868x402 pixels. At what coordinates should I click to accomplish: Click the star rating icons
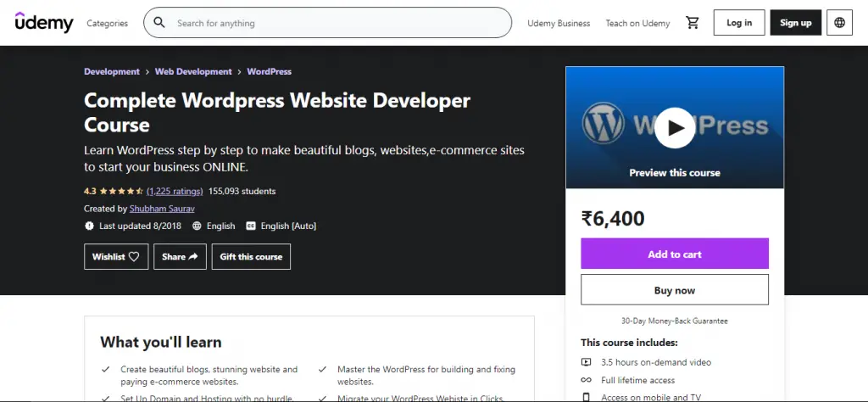coord(121,192)
